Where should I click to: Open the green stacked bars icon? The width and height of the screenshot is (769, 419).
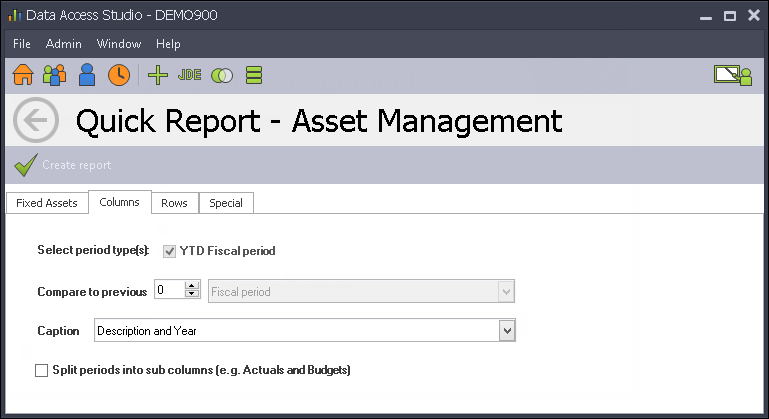254,75
